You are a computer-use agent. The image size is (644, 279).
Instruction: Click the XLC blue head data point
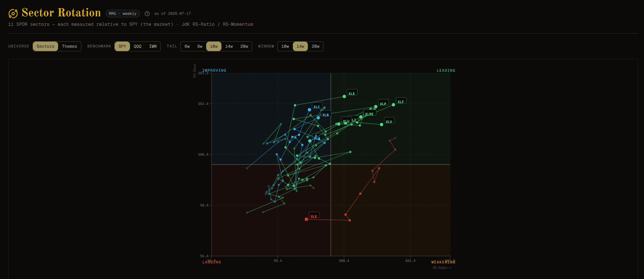pyautogui.click(x=309, y=110)
